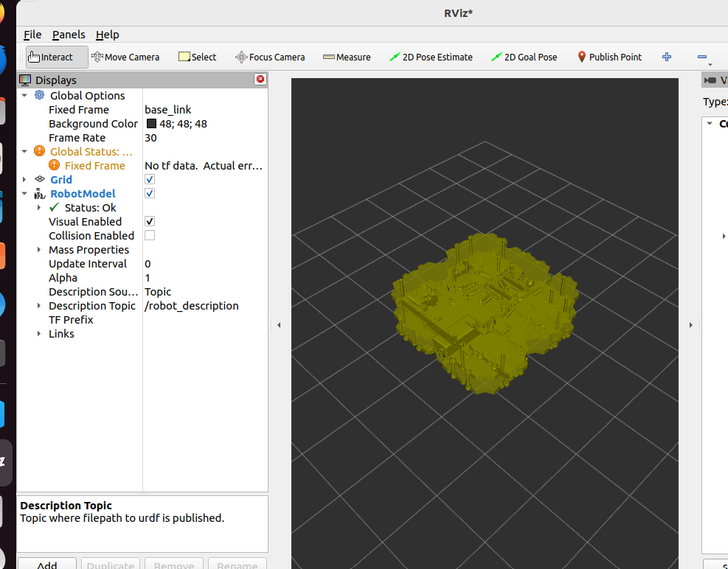
Task: Activate the Focus Camera tool
Action: [x=270, y=57]
